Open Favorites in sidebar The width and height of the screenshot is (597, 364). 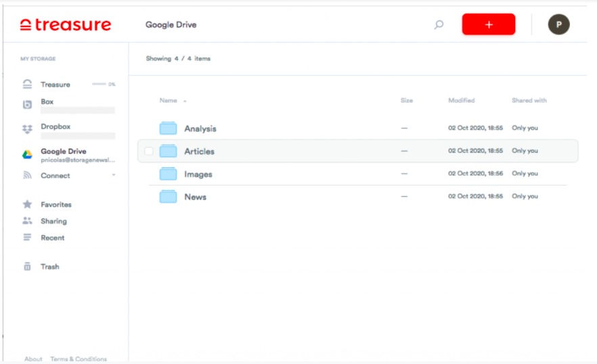tap(56, 204)
